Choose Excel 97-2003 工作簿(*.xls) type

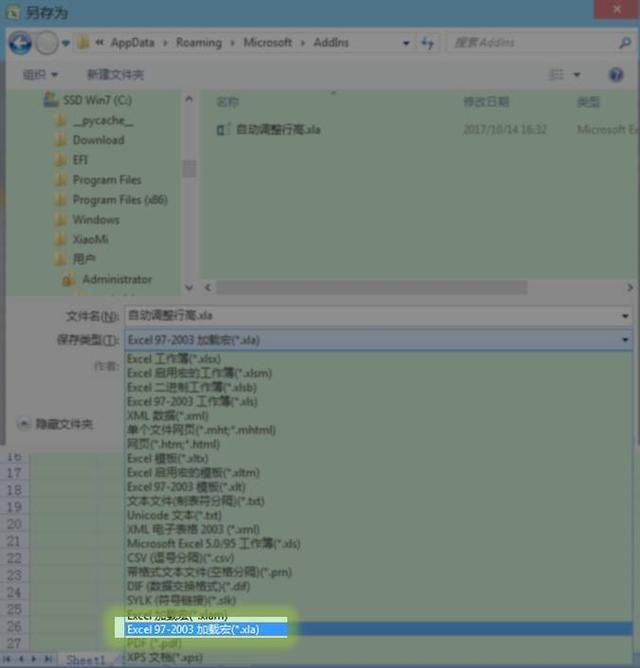[379, 402]
